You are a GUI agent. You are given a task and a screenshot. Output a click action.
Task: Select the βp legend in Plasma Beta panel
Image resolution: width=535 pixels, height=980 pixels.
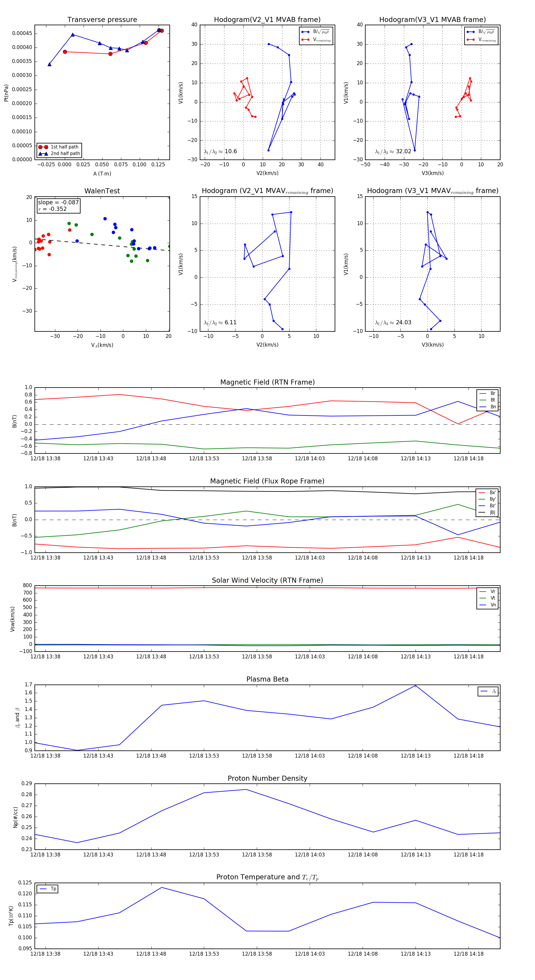coord(488,691)
